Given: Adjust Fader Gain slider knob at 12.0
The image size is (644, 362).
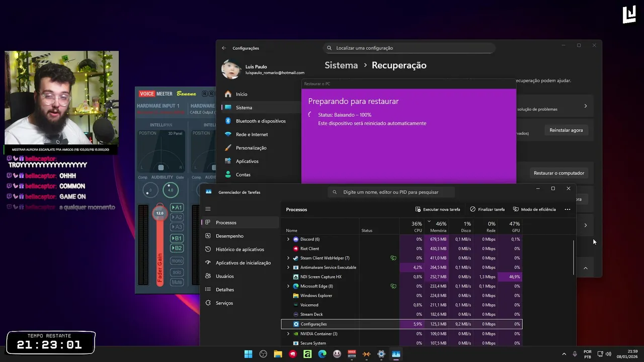Looking at the screenshot, I should click(x=159, y=213).
